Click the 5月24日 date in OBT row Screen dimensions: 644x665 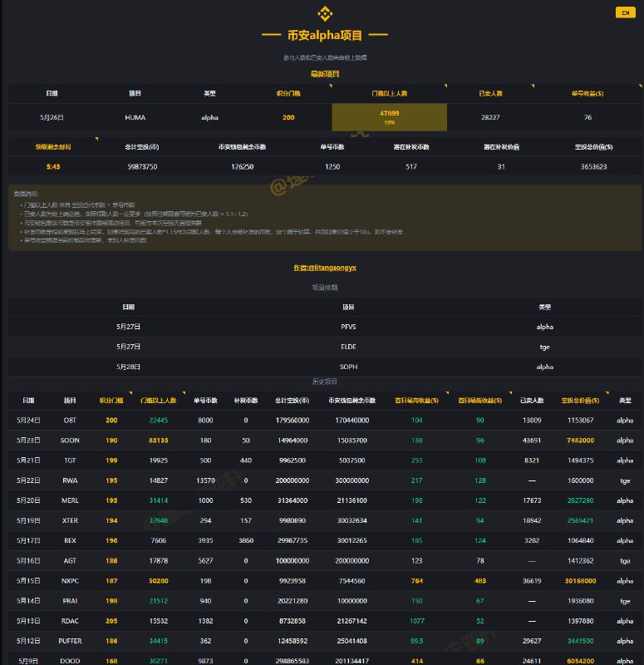pyautogui.click(x=28, y=421)
